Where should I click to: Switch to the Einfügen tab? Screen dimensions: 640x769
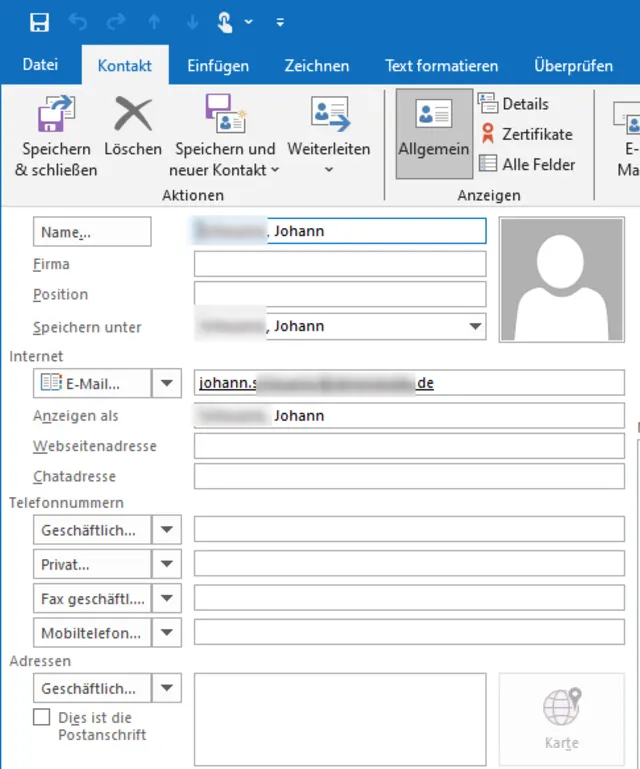[x=218, y=66]
